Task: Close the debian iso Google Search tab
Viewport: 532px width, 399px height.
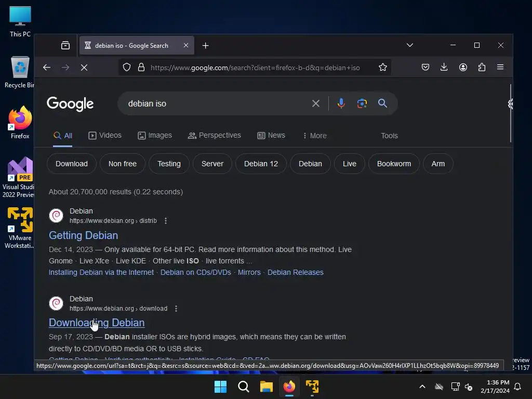Action: 186,45
